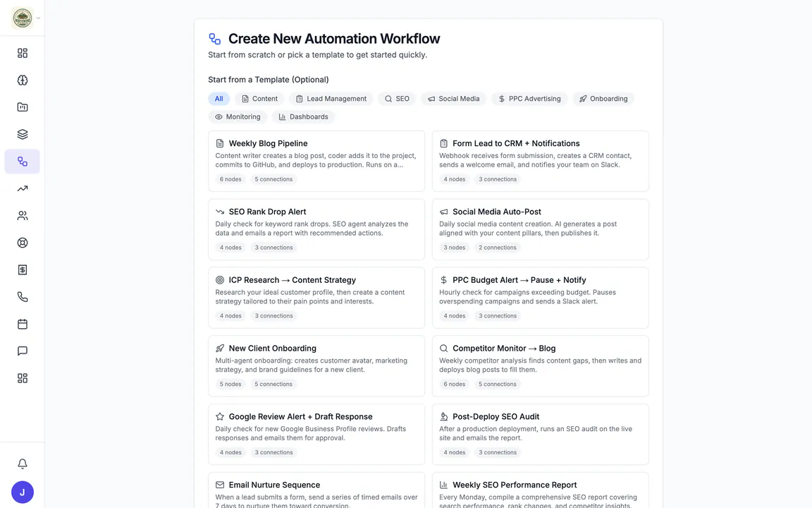Click '5 nodes' badge on New Client Onboarding
This screenshot has height=508, width=812.
tap(230, 384)
